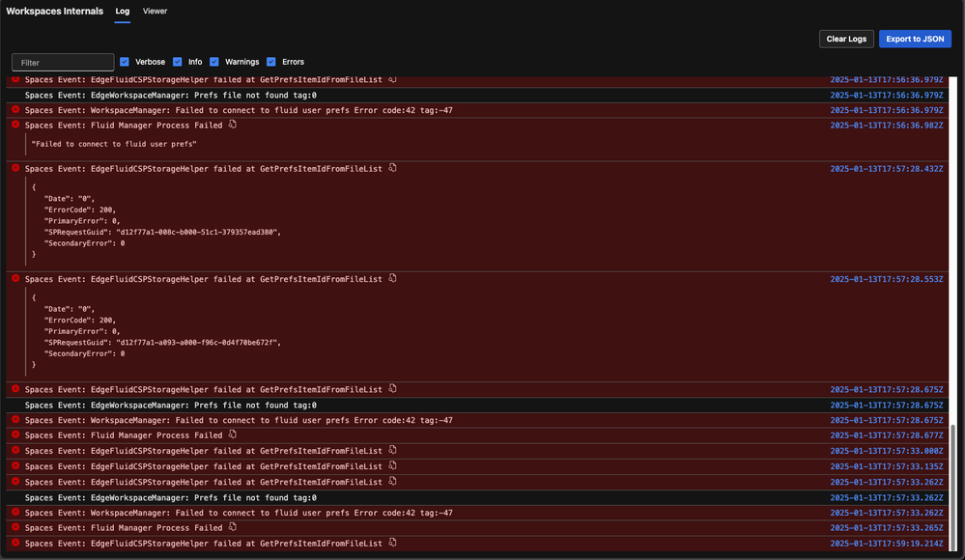Select the 17:57:28.677Z timestamp
The width and height of the screenshot is (965, 560).
[886, 435]
